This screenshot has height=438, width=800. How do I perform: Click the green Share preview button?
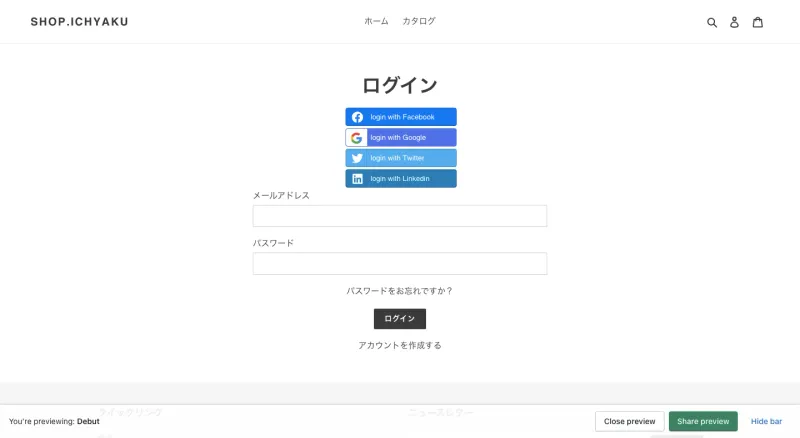tap(703, 421)
